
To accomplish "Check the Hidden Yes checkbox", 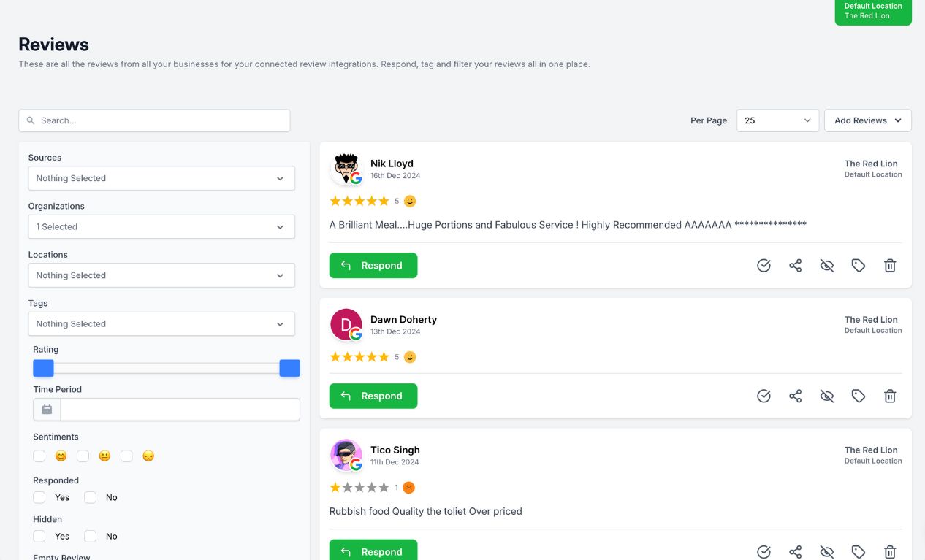I will click(39, 536).
